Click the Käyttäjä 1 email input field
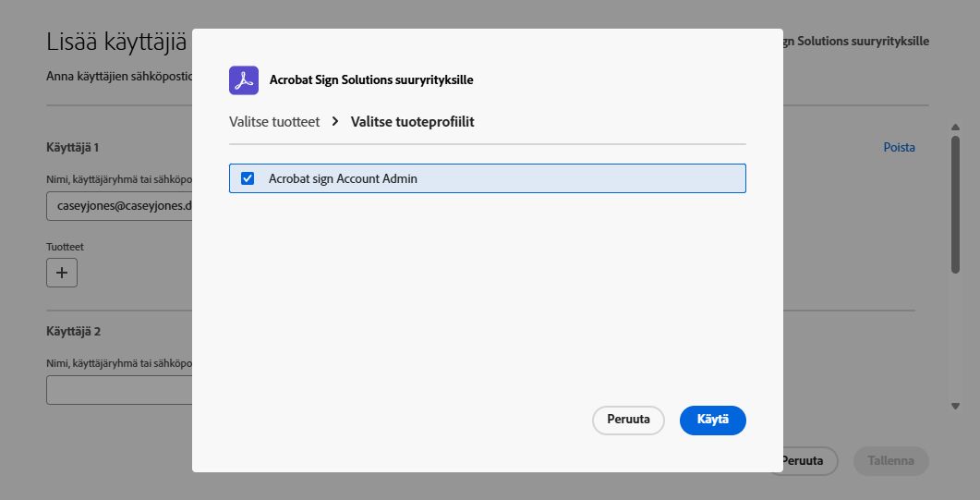This screenshot has width=980, height=500. click(119, 206)
